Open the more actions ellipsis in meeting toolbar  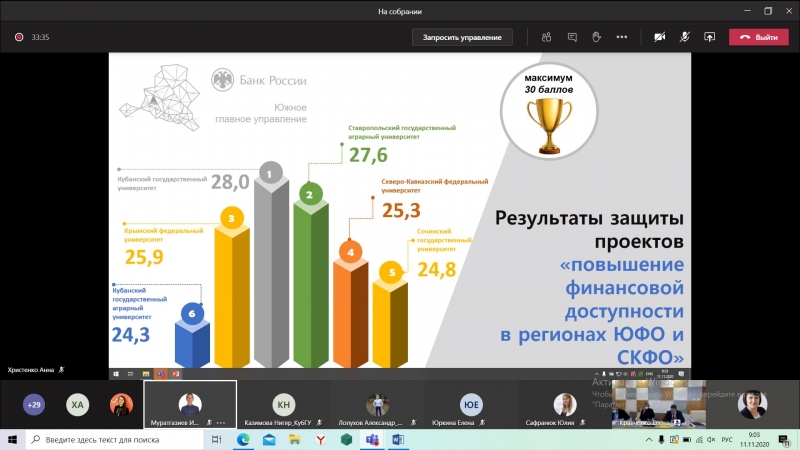click(x=621, y=37)
